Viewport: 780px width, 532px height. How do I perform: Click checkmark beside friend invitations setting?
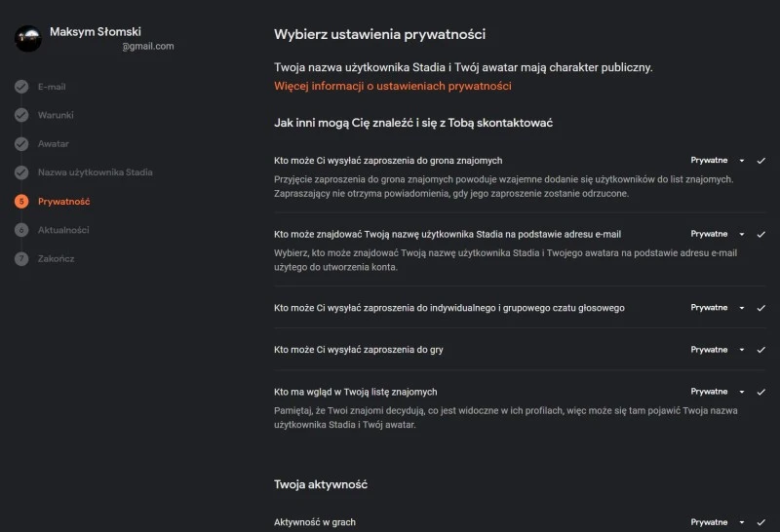(760, 160)
